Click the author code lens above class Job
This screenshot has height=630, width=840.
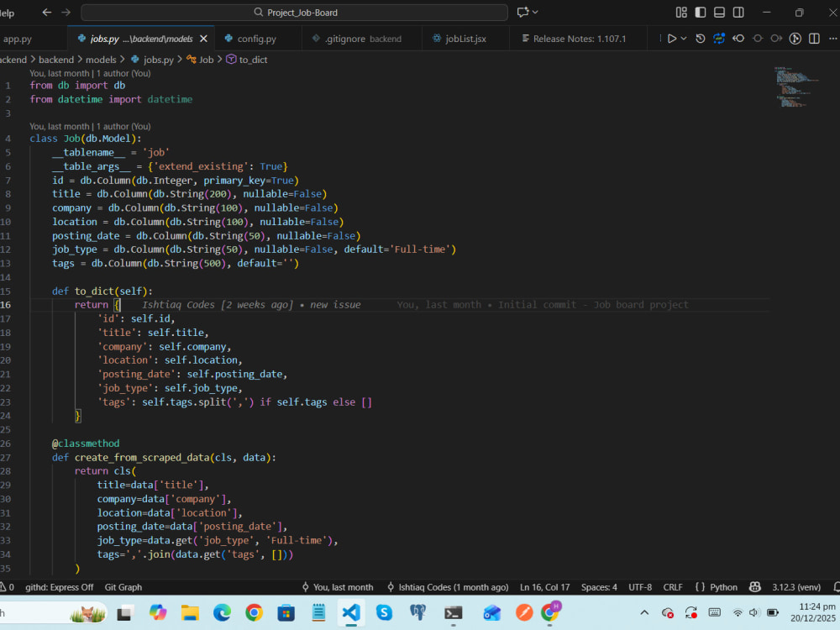[x=90, y=127]
